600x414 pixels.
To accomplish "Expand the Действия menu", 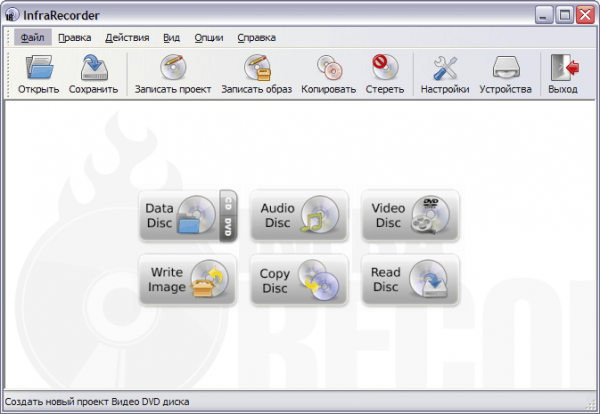I will click(x=126, y=38).
